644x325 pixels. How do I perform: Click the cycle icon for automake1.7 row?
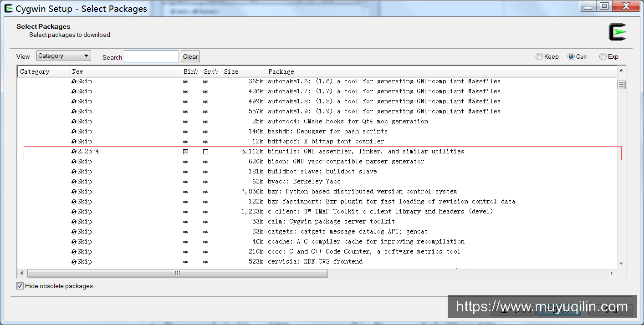(74, 91)
